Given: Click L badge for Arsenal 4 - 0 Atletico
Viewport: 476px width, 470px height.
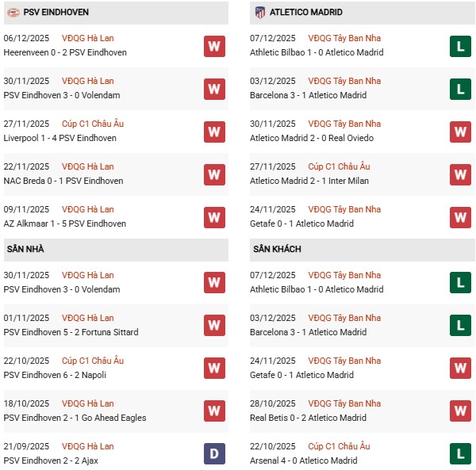Looking at the screenshot, I should [x=461, y=454].
